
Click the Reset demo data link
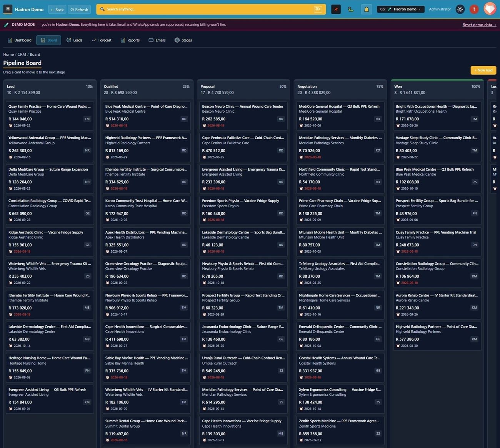(x=479, y=25)
